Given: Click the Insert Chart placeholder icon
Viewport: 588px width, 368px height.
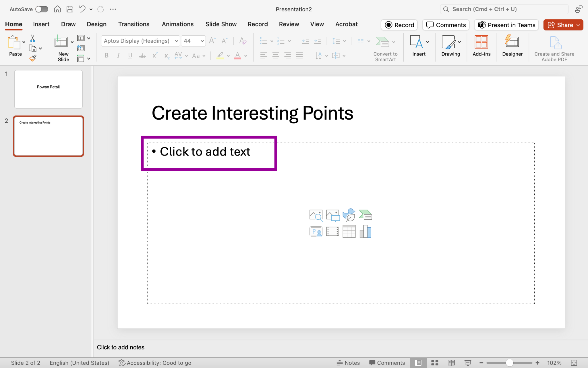Looking at the screenshot, I should [365, 231].
